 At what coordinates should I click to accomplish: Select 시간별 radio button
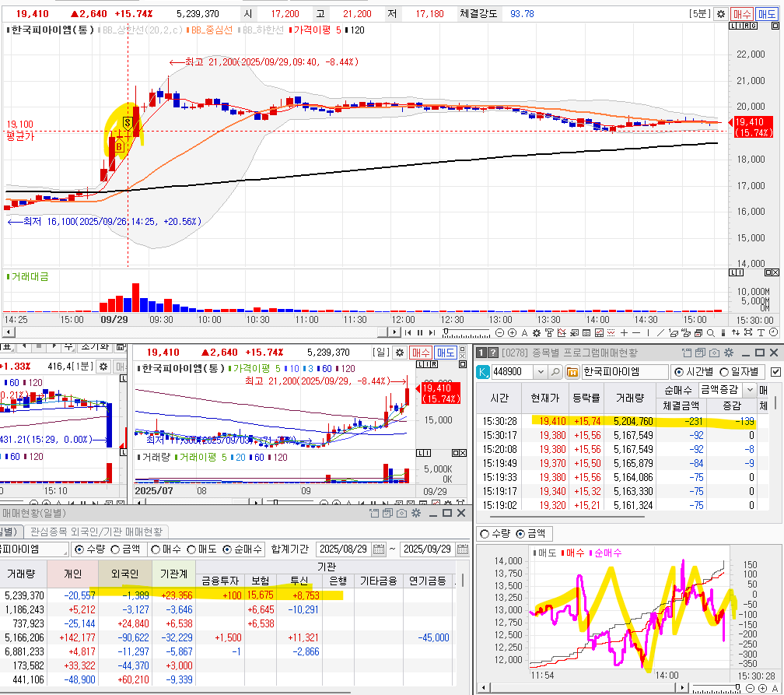tap(678, 372)
